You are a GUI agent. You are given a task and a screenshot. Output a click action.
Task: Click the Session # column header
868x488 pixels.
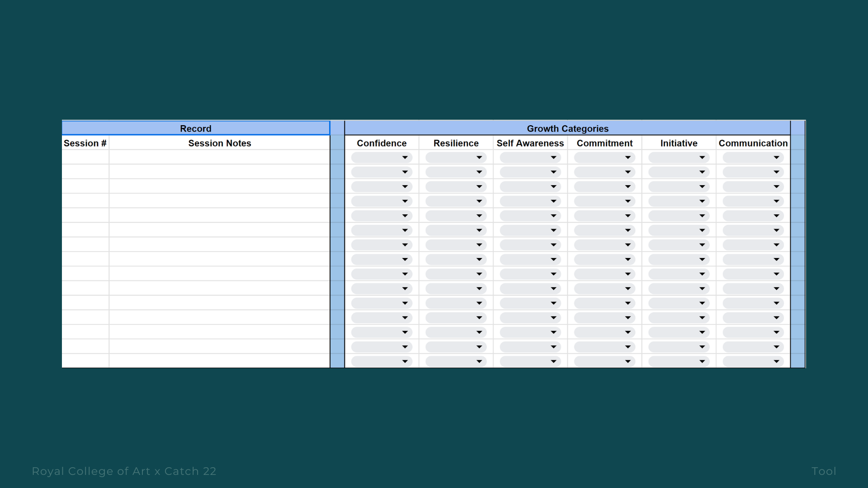click(x=85, y=143)
